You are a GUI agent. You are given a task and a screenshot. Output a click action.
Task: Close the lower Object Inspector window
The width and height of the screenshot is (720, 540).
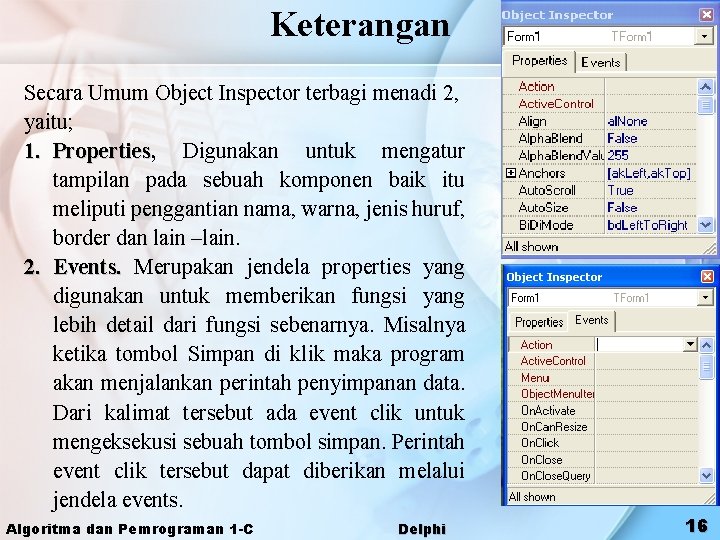708,276
